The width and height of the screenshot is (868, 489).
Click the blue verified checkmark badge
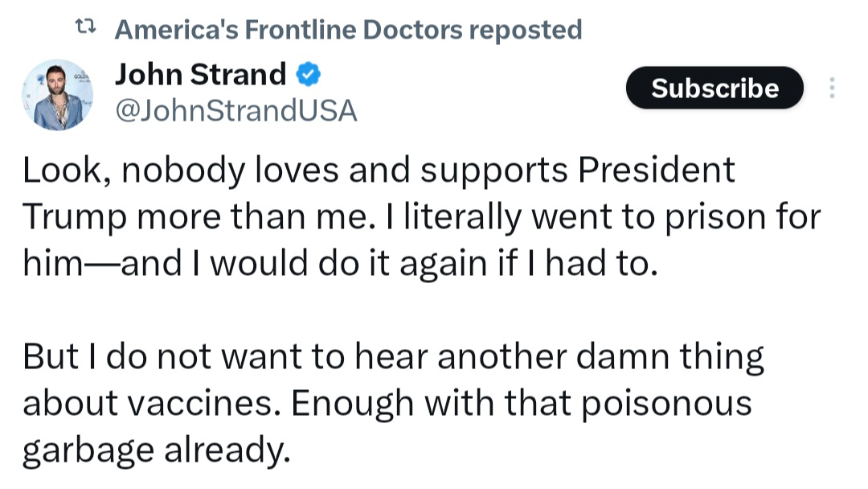(308, 75)
